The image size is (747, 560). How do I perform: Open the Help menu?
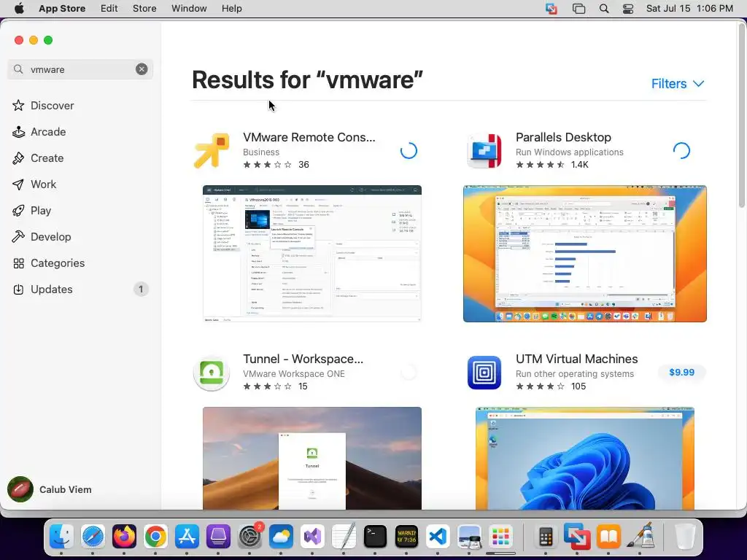(231, 9)
